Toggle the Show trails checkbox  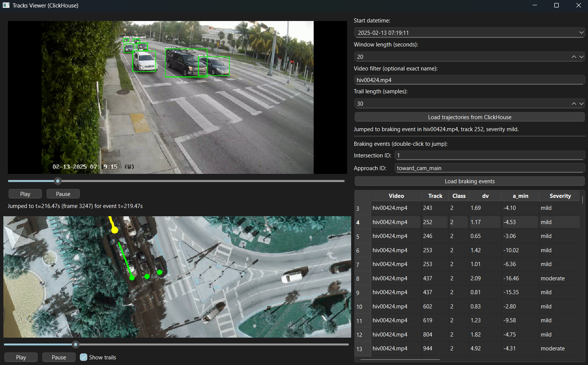84,357
